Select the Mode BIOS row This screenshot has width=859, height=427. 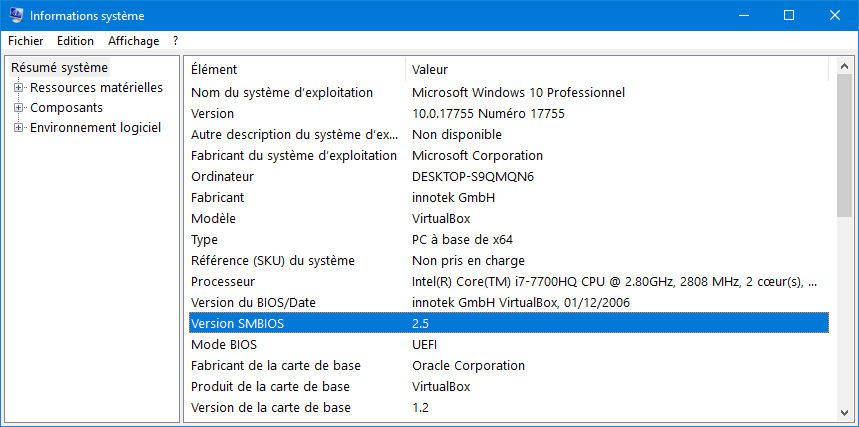[509, 345]
